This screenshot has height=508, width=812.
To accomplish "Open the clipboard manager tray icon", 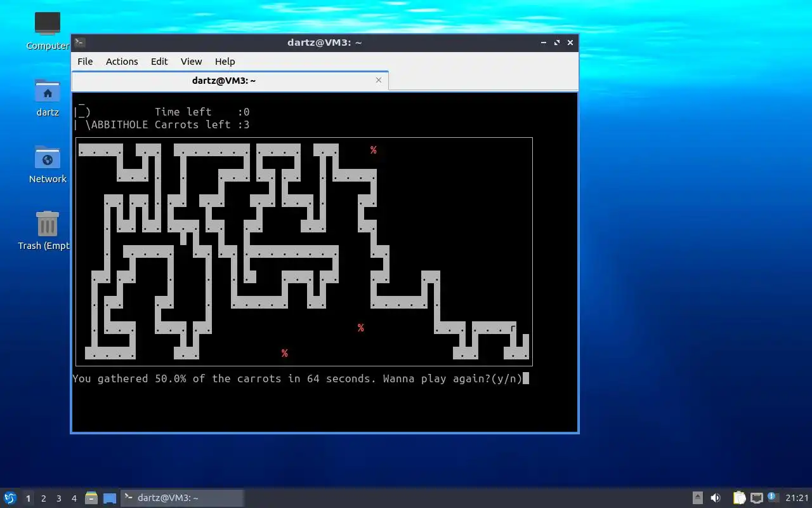I will click(x=739, y=498).
